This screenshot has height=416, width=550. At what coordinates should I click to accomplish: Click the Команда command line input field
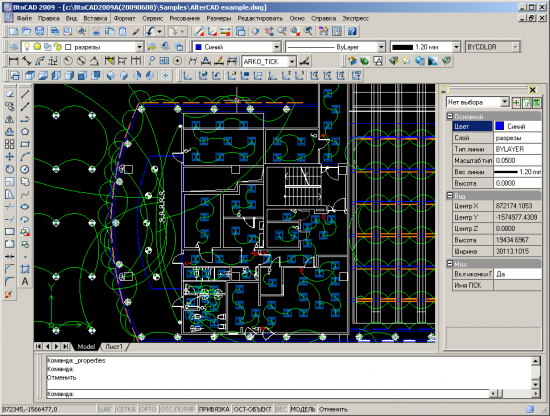pos(268,394)
